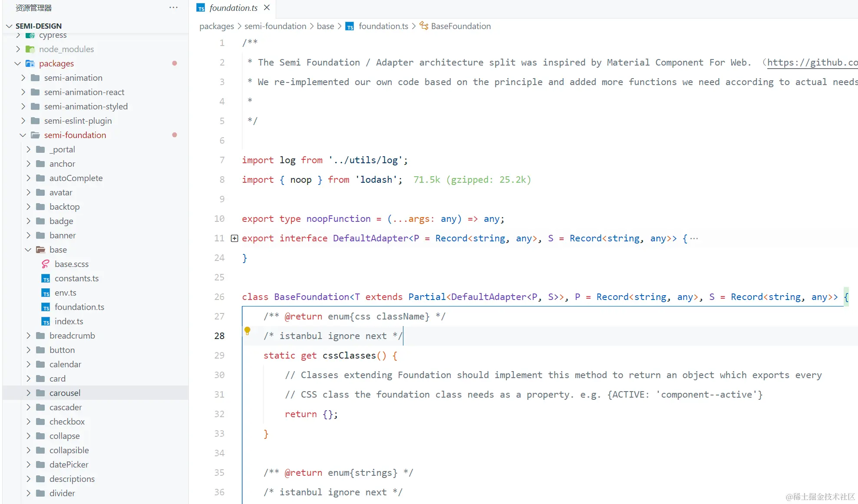858x504 pixels.
Task: Open the GitHub link in line 2 comment
Action: point(811,63)
